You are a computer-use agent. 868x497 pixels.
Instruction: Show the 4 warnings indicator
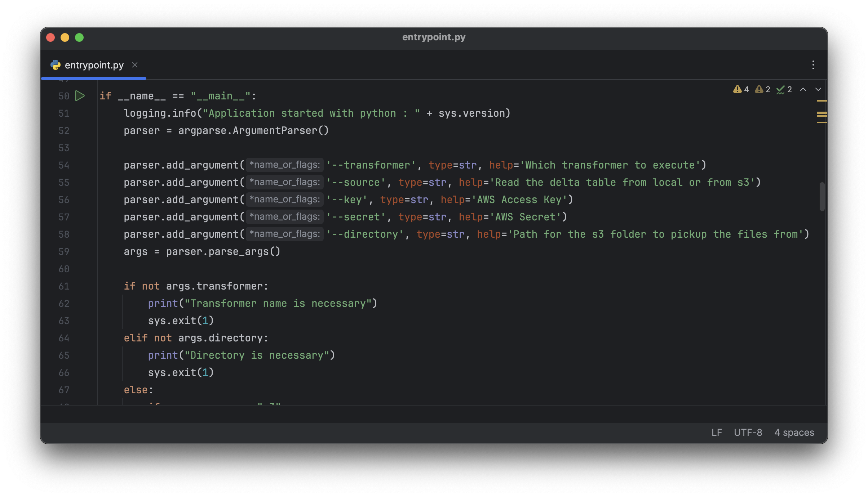[741, 89]
